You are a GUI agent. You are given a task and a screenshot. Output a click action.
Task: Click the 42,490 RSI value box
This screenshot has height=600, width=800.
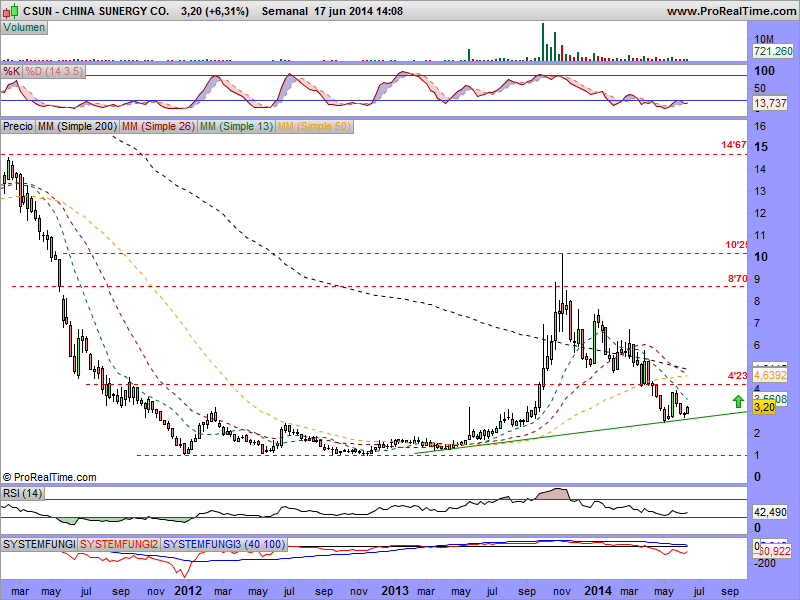click(x=770, y=512)
